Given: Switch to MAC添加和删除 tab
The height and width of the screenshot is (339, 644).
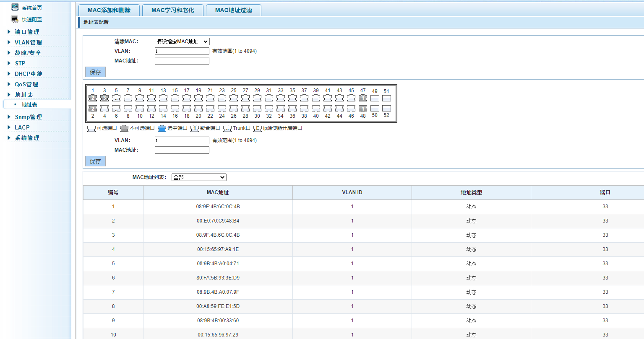Looking at the screenshot, I should pos(109,10).
